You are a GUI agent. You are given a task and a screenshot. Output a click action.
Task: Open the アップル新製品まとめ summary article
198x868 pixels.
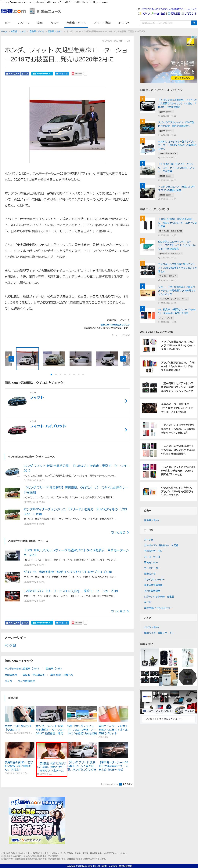[168, 345]
